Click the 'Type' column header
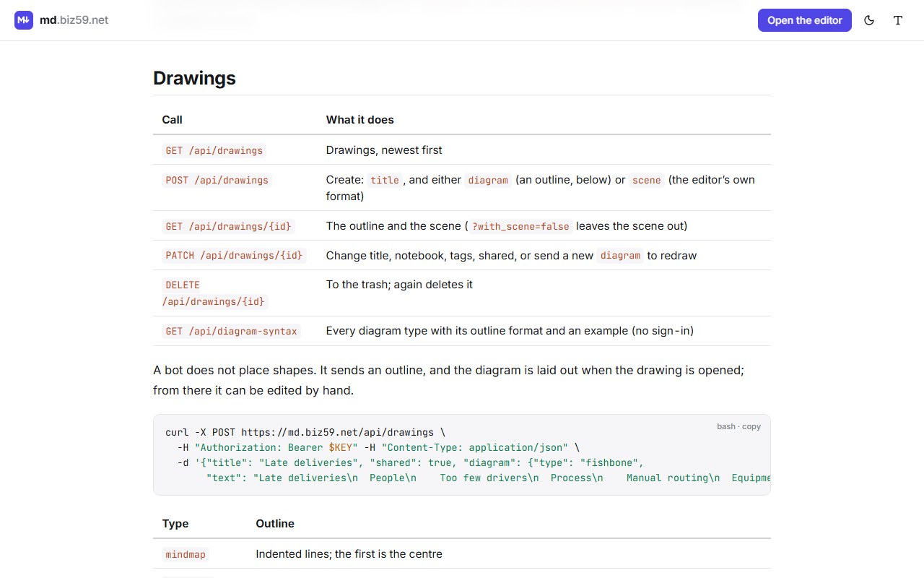 pyautogui.click(x=177, y=524)
